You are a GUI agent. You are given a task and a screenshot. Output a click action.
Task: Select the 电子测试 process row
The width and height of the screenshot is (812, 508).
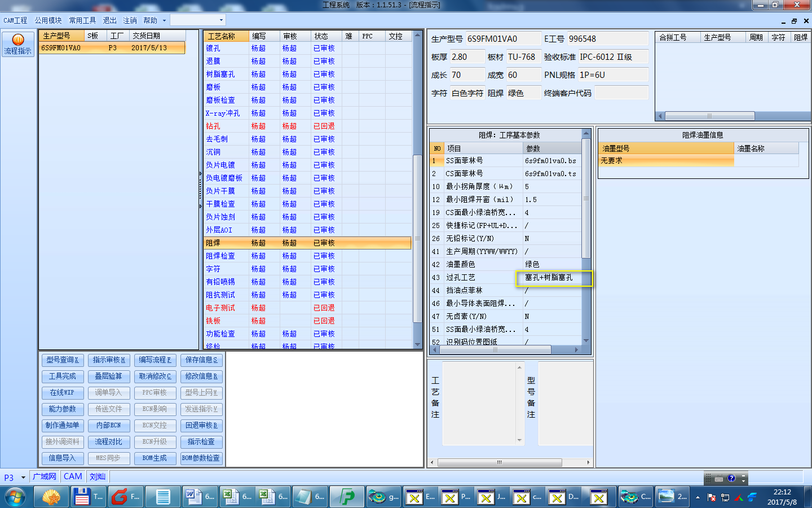308,308
